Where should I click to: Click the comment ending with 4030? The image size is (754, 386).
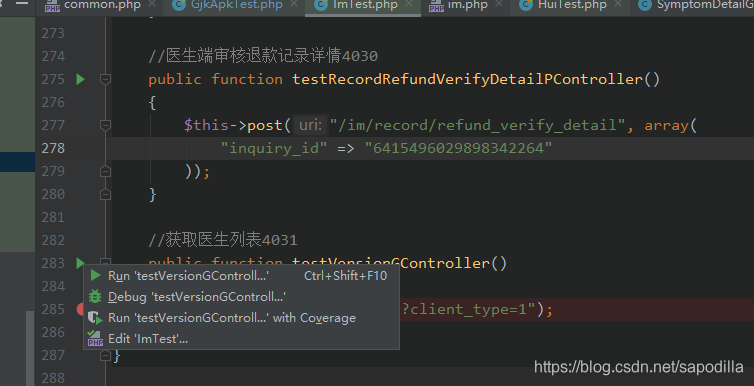coord(263,56)
